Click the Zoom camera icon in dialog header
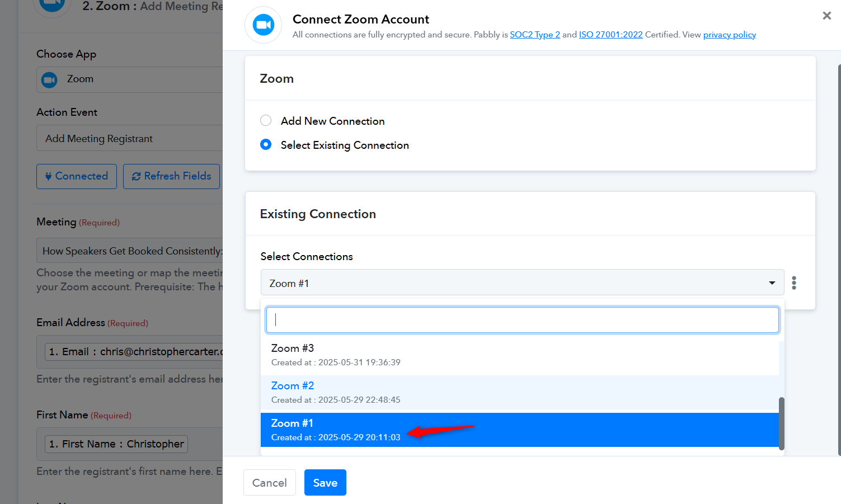841x504 pixels. click(263, 25)
